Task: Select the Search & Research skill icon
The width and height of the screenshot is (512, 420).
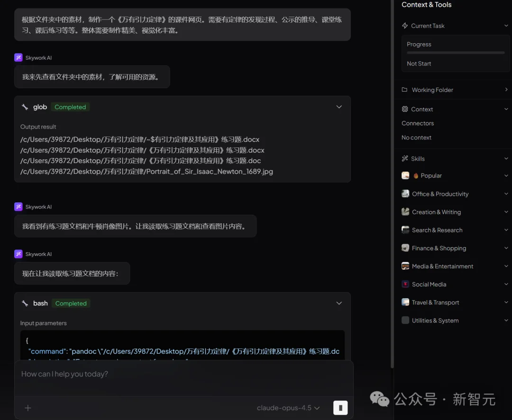Action: [405, 230]
